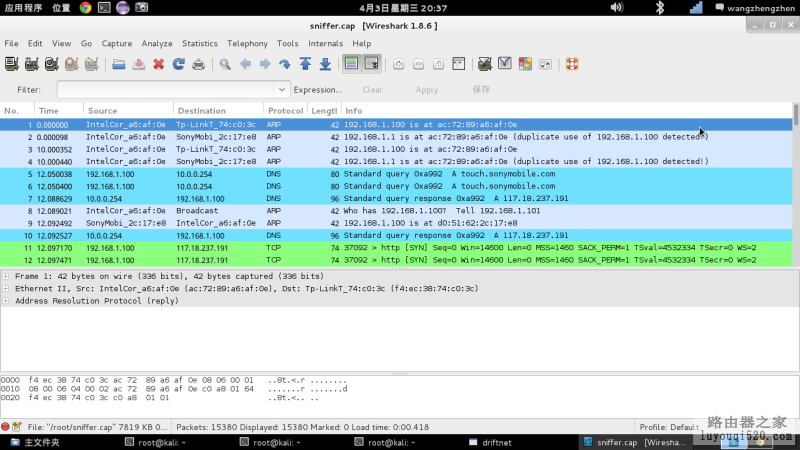Zoom in toolbar icon

[398, 64]
